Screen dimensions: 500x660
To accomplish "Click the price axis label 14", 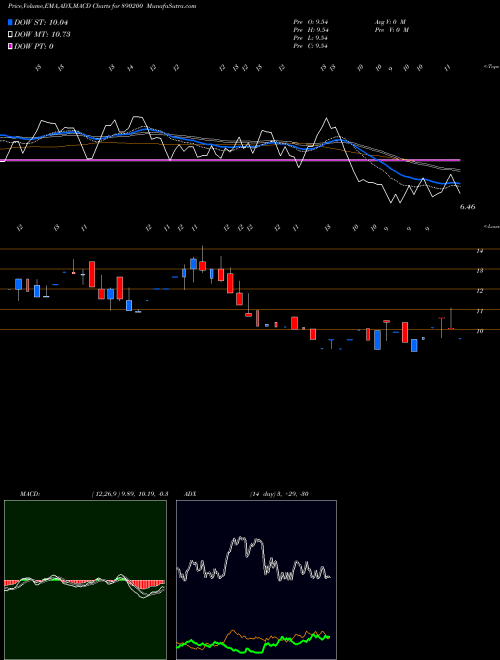I will coord(479,251).
